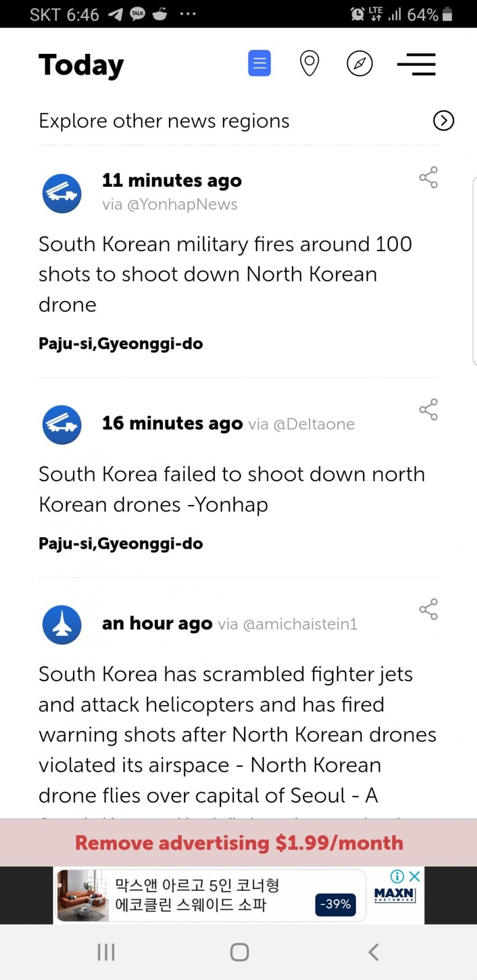The width and height of the screenshot is (477, 980).
Task: Open the ad info icon
Action: pyautogui.click(x=397, y=876)
